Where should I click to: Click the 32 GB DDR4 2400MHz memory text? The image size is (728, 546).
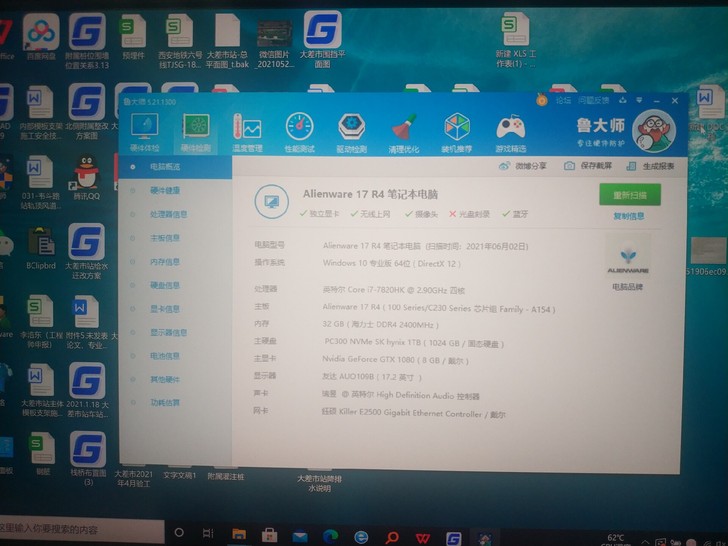tap(380, 324)
